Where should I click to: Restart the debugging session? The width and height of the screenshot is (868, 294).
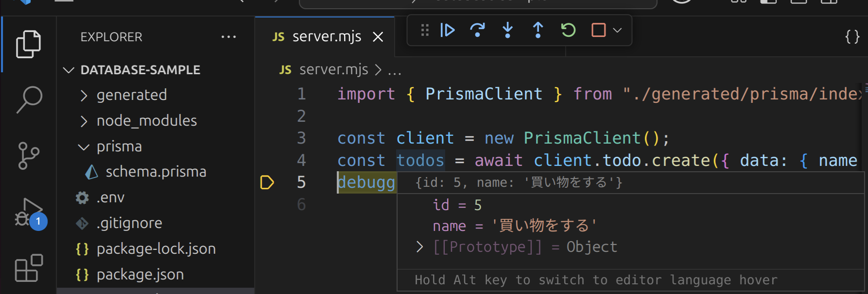[x=568, y=31]
